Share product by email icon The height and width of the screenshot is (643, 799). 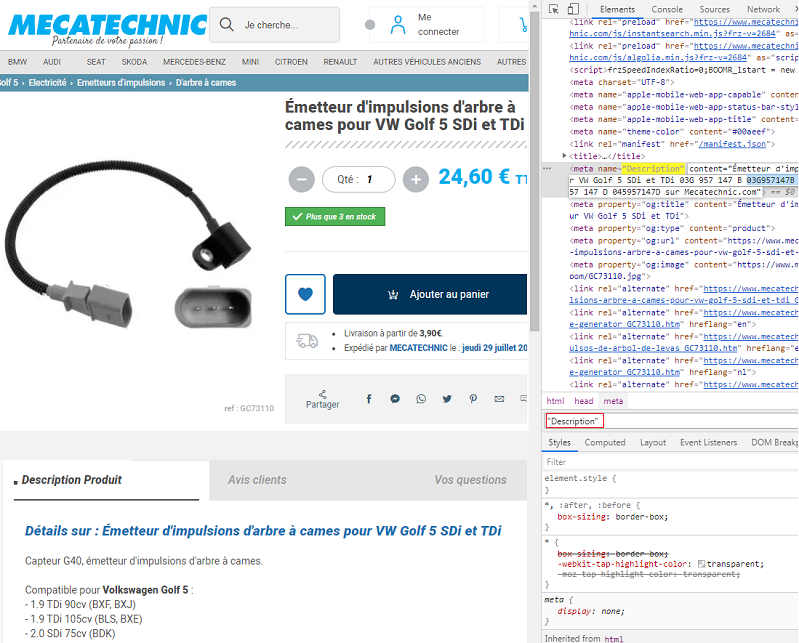(x=499, y=399)
